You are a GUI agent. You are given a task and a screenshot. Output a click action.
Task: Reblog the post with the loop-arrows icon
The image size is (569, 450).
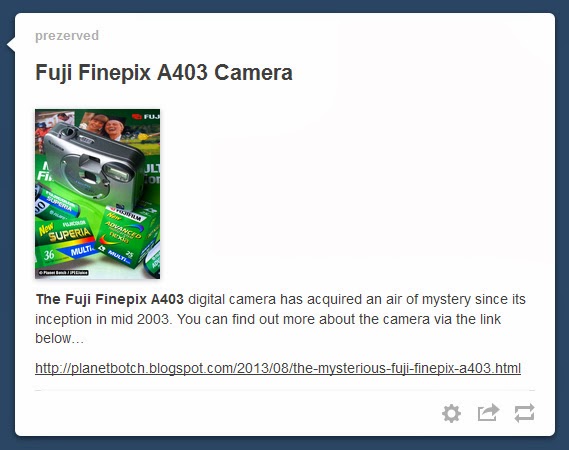tap(524, 413)
